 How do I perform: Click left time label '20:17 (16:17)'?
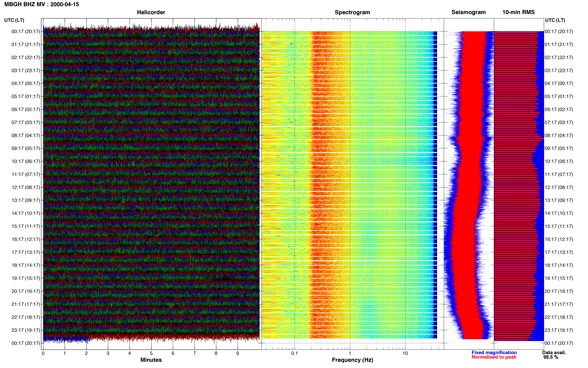pyautogui.click(x=26, y=291)
